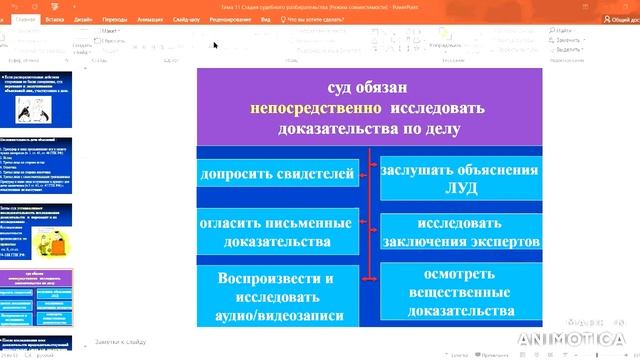Click the Найти find button

pyautogui.click(x=560, y=30)
